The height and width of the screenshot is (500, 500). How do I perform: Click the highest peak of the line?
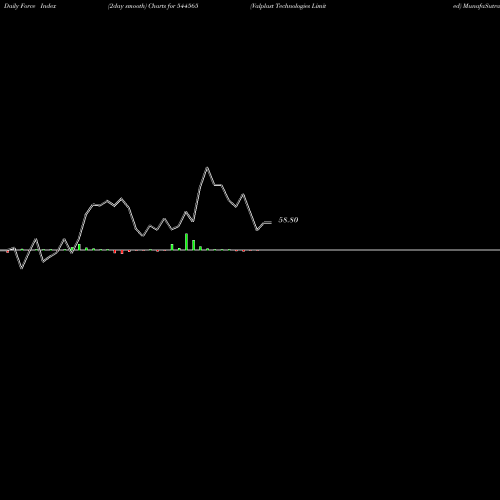207,168
